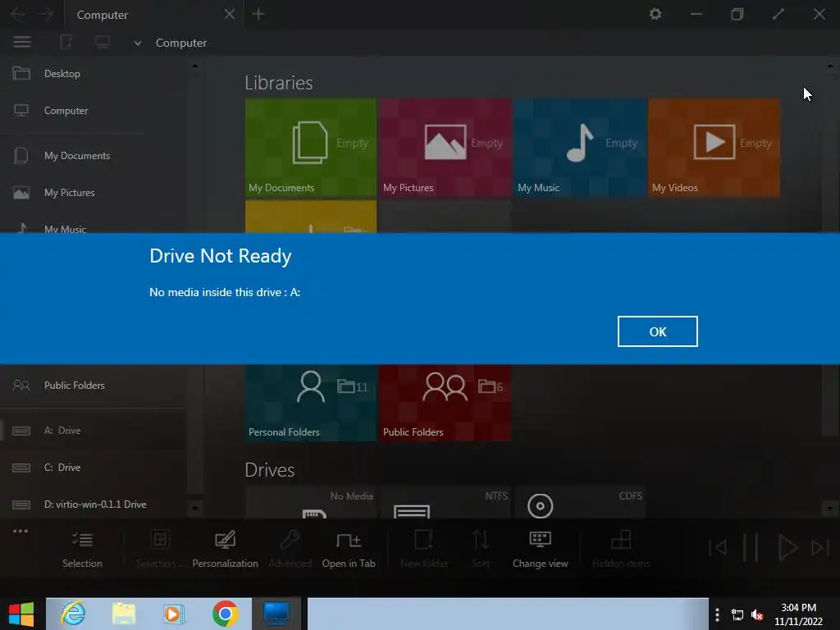The image size is (840, 630).
Task: Open the My Music library tile
Action: click(580, 148)
